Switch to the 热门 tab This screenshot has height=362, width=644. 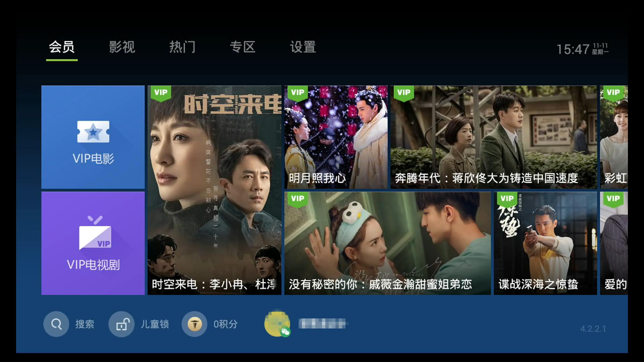point(182,47)
